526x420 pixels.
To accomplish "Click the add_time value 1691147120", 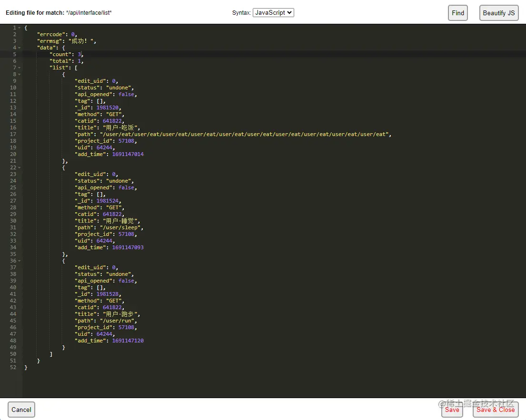I will pos(128,341).
